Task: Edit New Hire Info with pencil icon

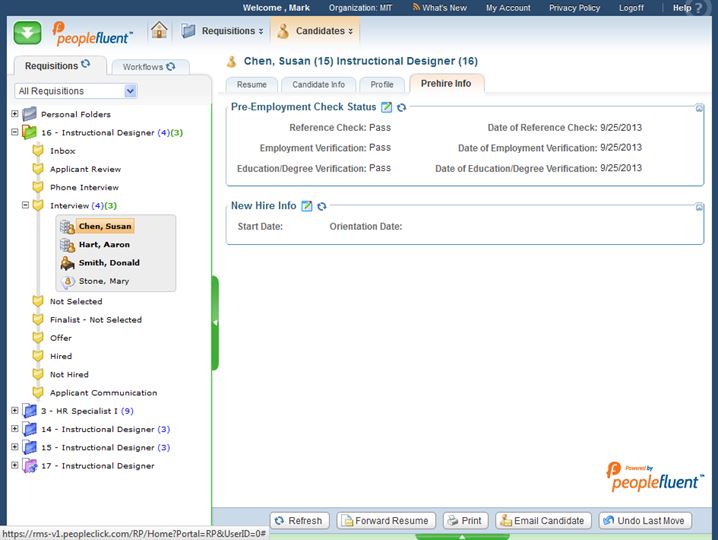Action: coord(307,206)
